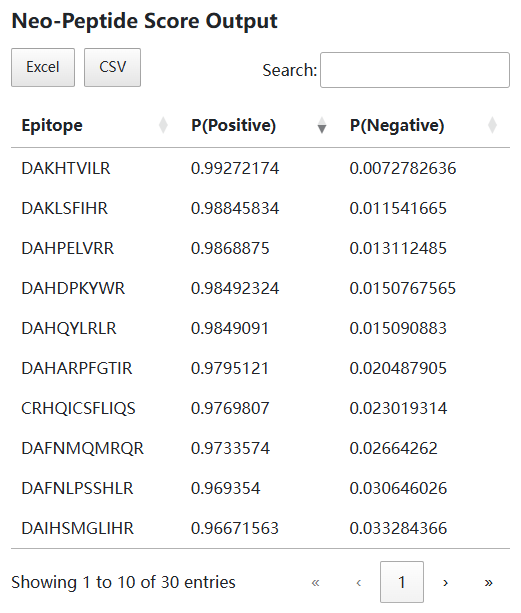Sort by P(Negative) column arrows
This screenshot has height=613, width=521.
(492, 125)
